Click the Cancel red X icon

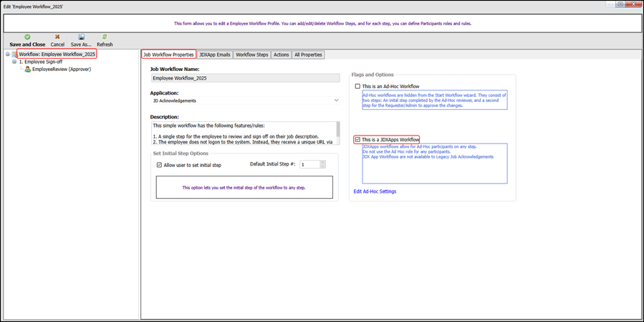click(57, 37)
